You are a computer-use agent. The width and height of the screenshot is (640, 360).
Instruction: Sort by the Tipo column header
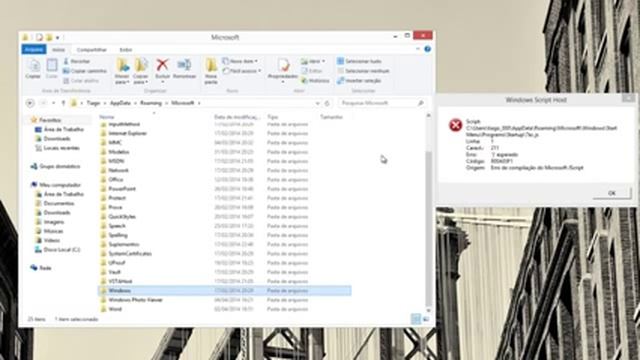[273, 117]
